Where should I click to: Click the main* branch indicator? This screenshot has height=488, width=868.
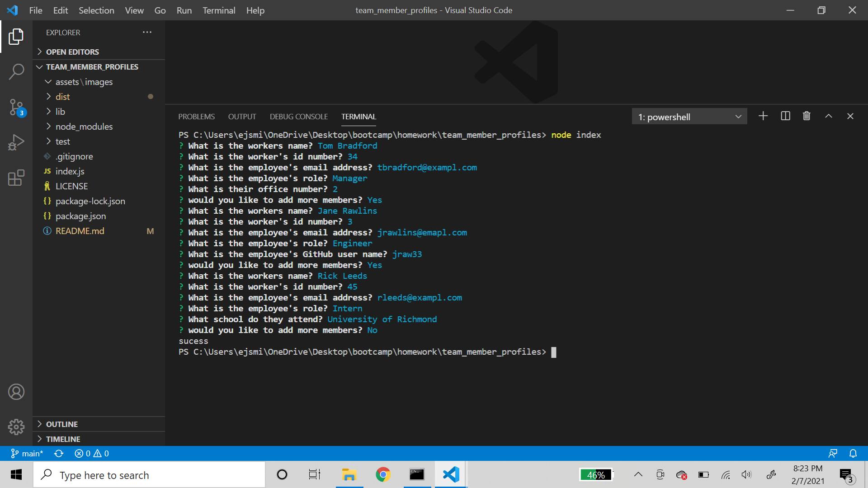click(x=27, y=453)
